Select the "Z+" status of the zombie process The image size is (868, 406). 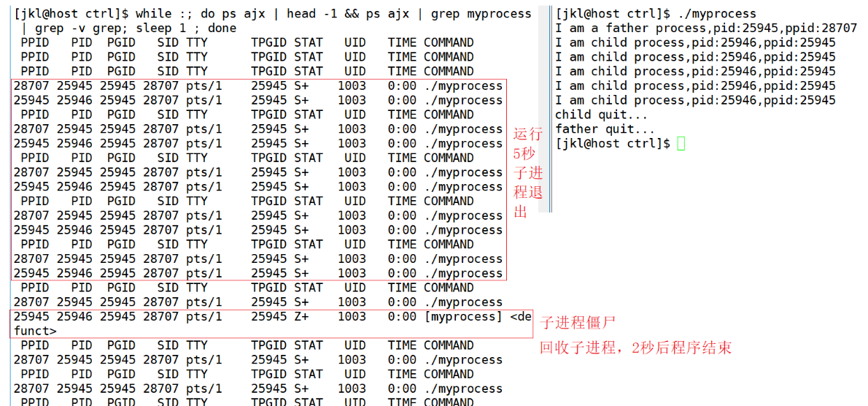tap(301, 316)
